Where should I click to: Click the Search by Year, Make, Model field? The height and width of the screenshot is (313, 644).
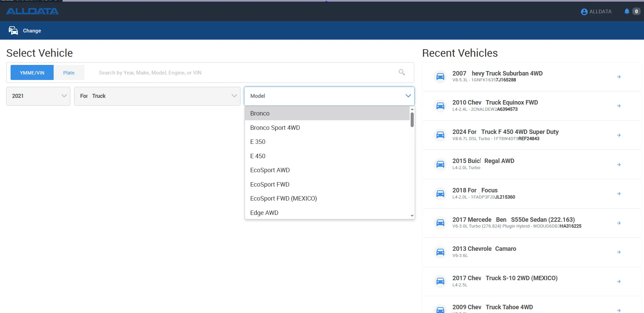pos(239,73)
